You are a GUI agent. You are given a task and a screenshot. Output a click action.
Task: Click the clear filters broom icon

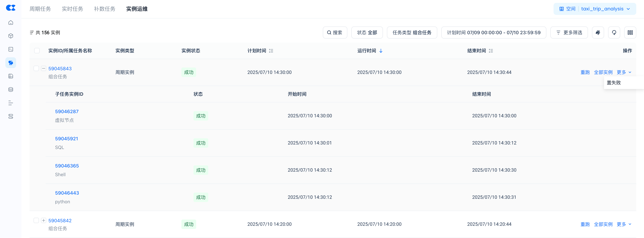(x=598, y=33)
